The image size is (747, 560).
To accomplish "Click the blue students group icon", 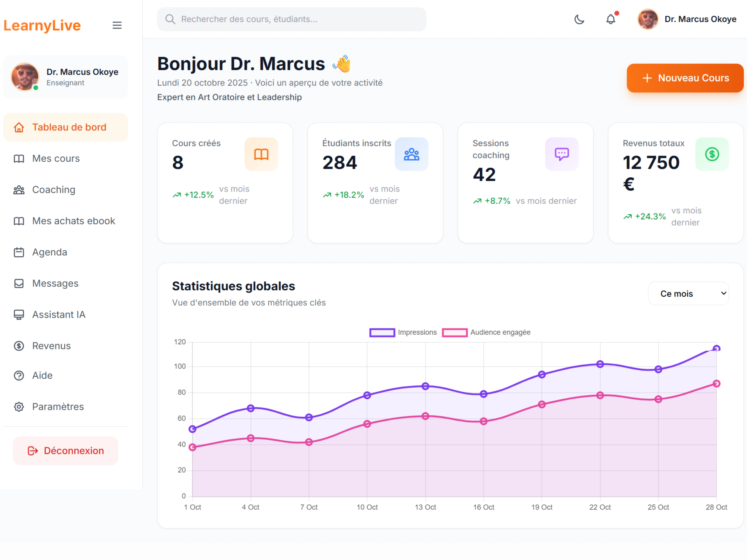I will tap(411, 154).
